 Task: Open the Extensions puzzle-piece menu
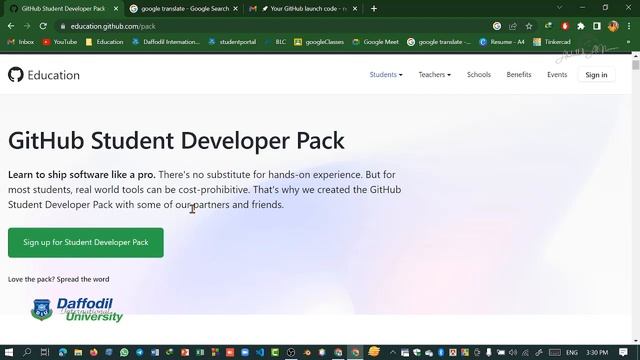(581, 26)
